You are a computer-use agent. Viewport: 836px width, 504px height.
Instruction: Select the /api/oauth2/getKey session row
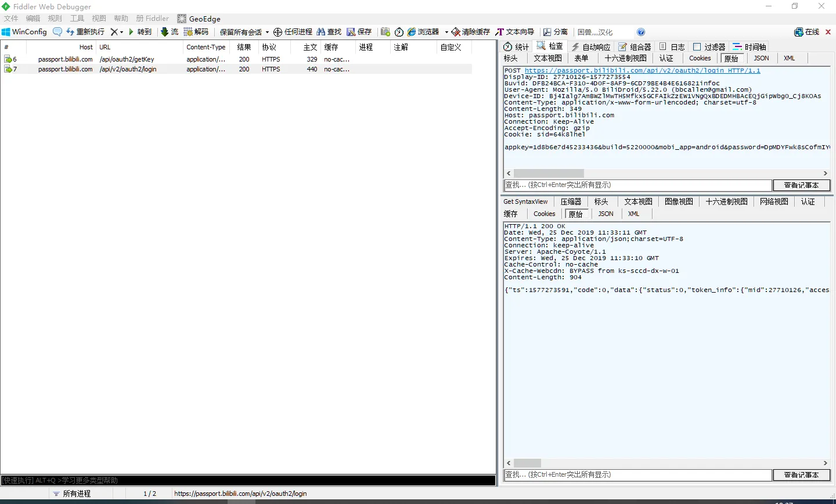coord(236,59)
